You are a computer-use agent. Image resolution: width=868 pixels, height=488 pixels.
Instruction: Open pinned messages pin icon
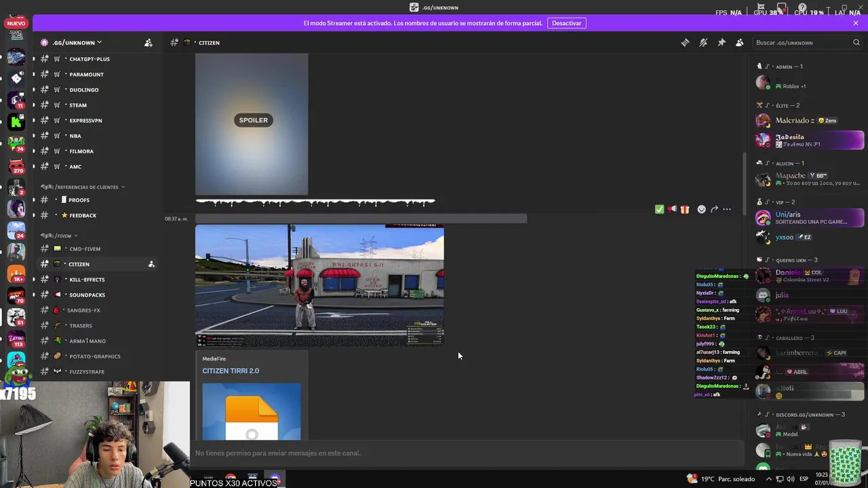(x=722, y=43)
